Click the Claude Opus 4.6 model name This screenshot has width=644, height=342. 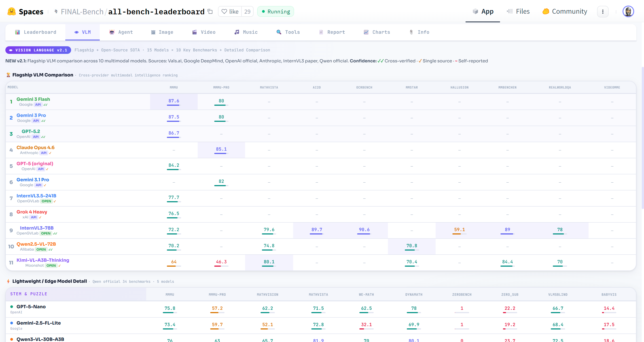(x=36, y=148)
